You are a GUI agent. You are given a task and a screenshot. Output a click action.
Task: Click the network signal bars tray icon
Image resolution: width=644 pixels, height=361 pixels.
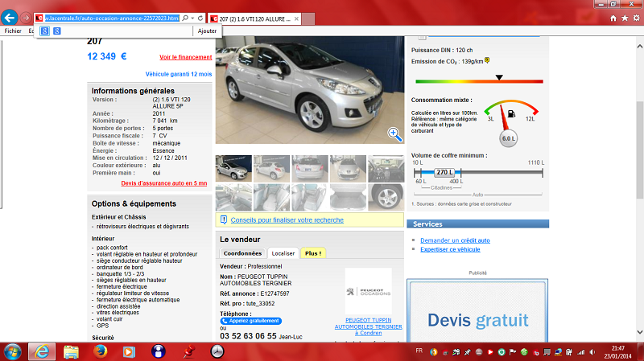point(580,352)
